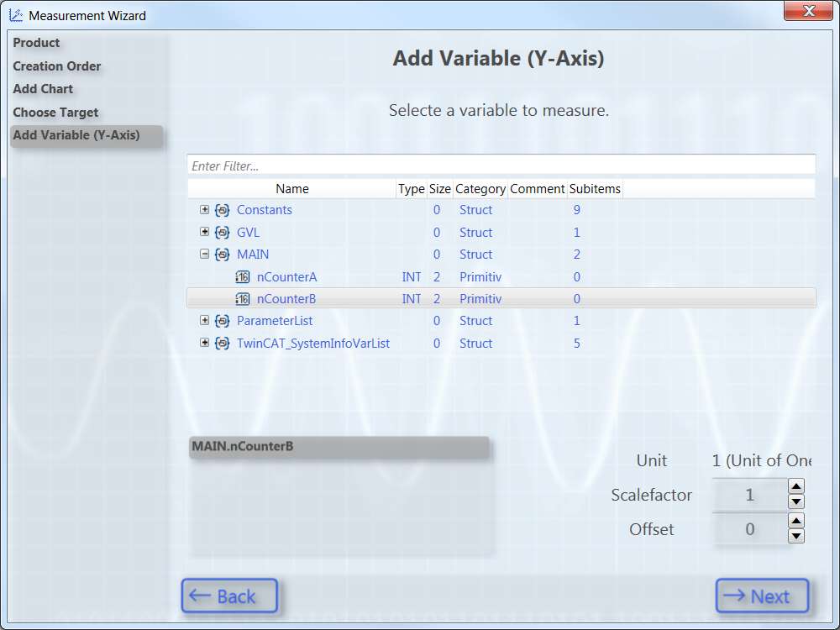Select the GVL tree item
This screenshot has height=630, width=840.
(x=248, y=233)
